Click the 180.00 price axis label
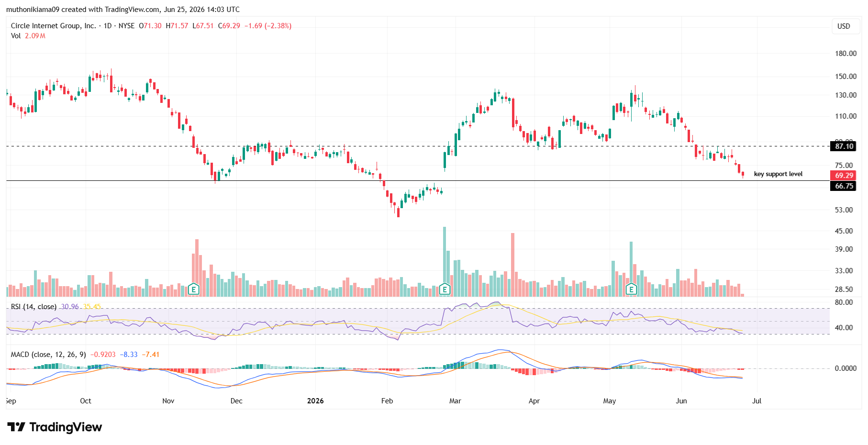 846,54
